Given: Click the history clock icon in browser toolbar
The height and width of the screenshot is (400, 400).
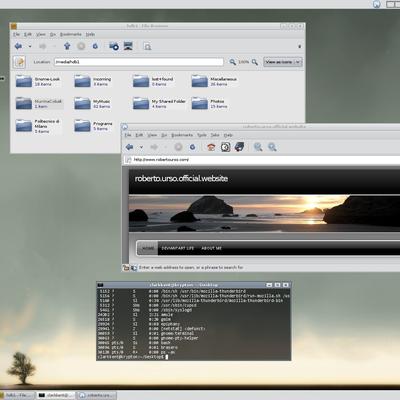Looking at the screenshot, I should (x=226, y=147).
